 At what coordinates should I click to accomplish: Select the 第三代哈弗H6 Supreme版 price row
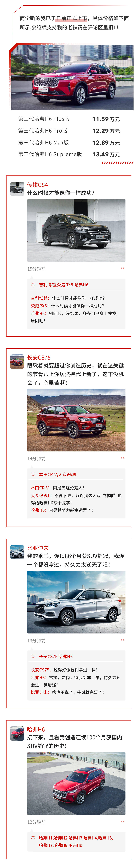(x=69, y=154)
